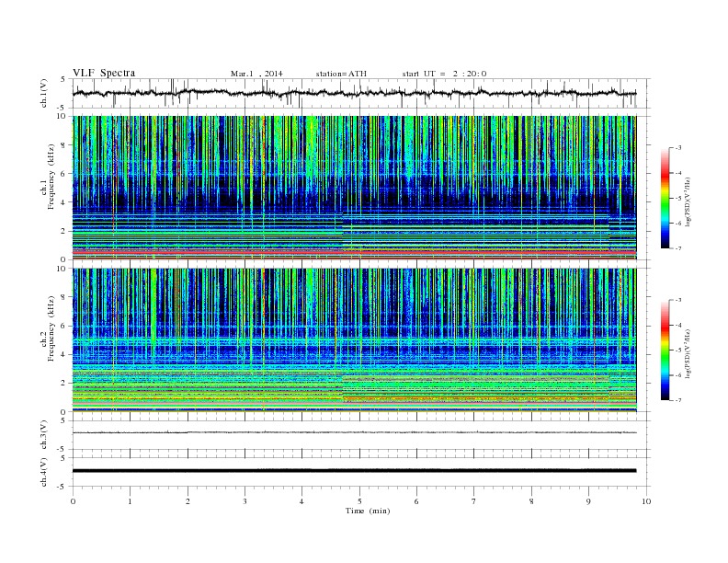Image resolution: width=728 pixels, height=563 pixels.
Task: Click the "0" tick label on time axis
Action: tap(73, 501)
